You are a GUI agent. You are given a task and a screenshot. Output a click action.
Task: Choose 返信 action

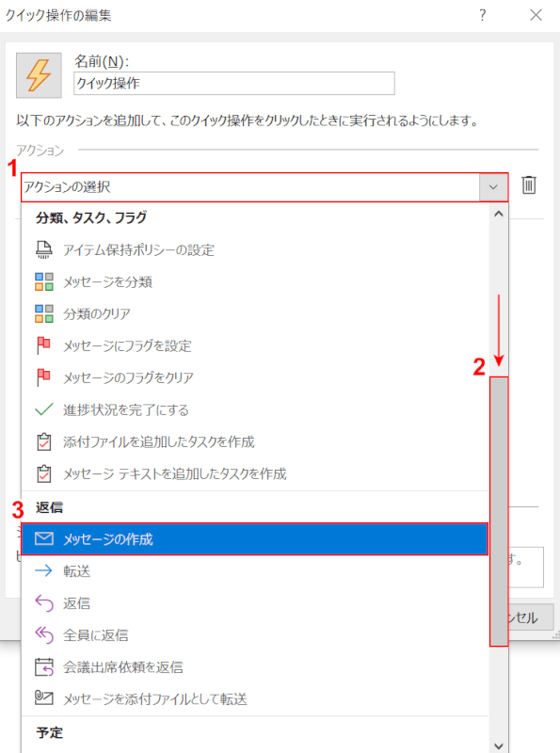[255, 603]
